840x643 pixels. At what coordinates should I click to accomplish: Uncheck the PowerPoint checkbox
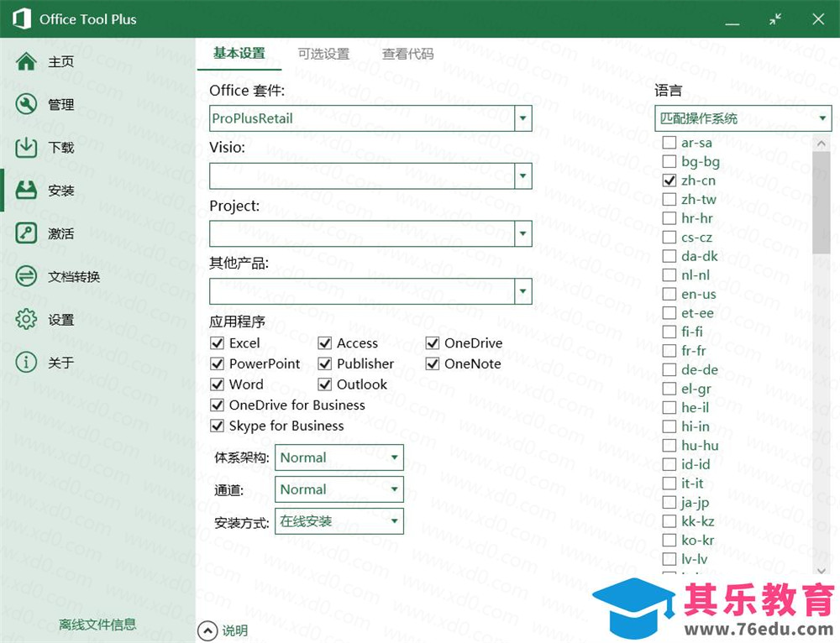pyautogui.click(x=217, y=364)
